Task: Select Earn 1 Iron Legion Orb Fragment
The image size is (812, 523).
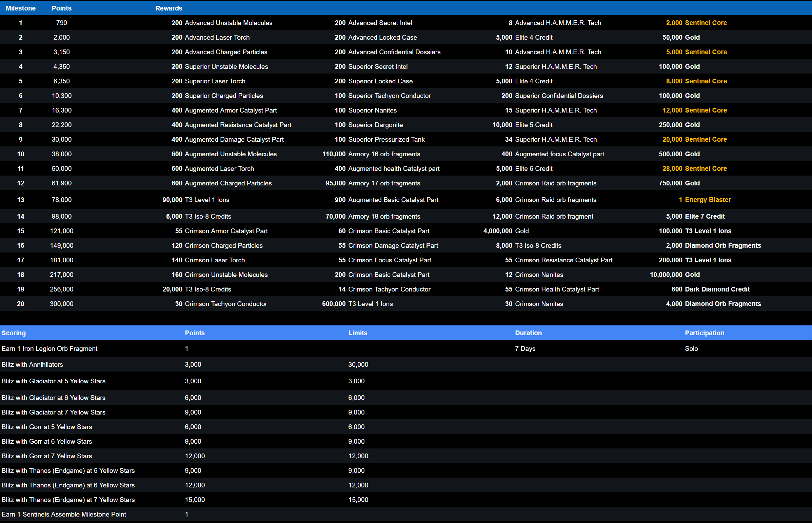Action: tap(49, 348)
